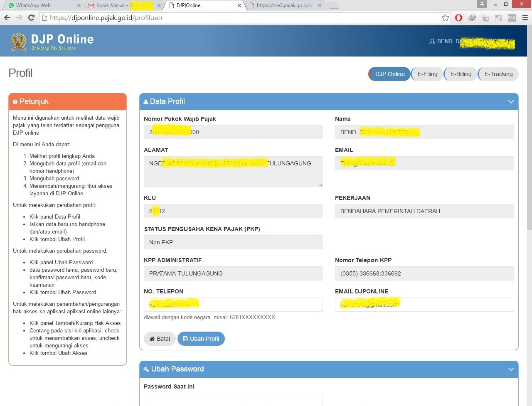
Task: Select the DJP|Online browser tab
Action: point(204,5)
